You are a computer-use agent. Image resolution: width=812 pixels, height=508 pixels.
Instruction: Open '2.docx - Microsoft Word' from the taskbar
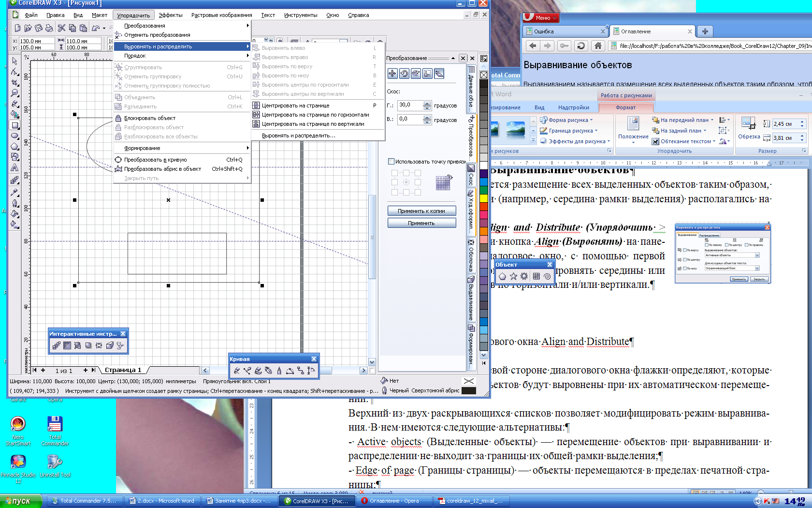(161, 501)
